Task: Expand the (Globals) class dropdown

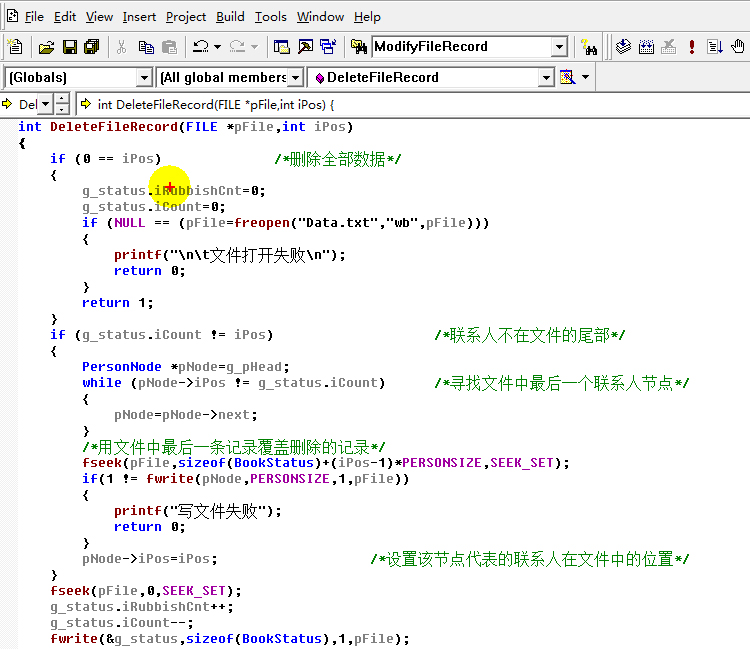Action: (143, 77)
